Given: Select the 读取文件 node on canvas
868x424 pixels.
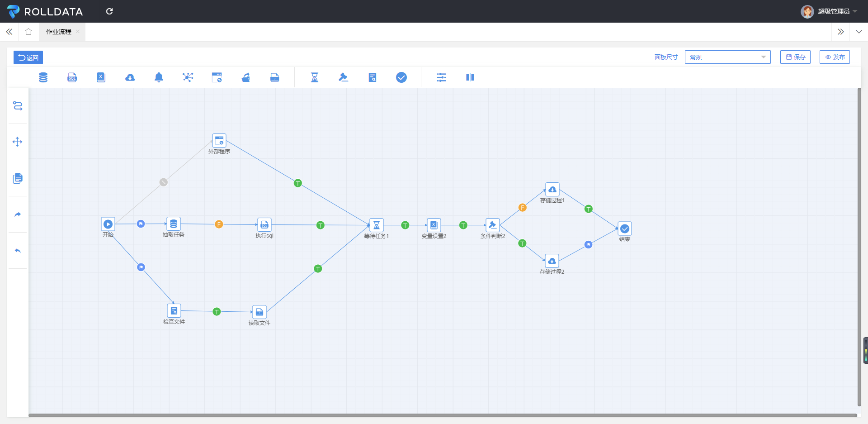Looking at the screenshot, I should [259, 312].
